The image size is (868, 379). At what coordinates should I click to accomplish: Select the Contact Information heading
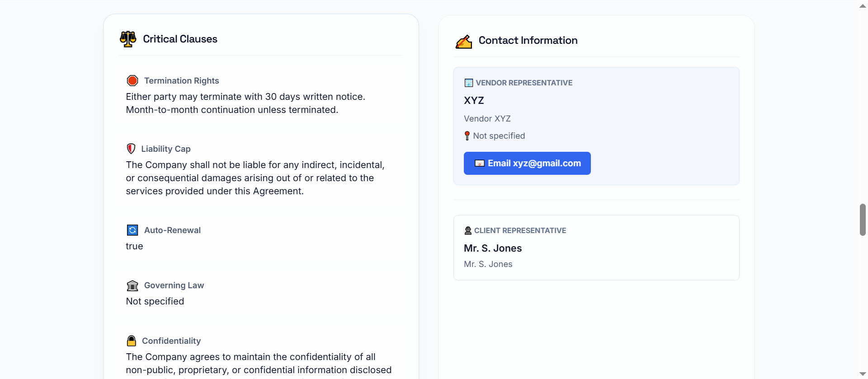tap(528, 40)
